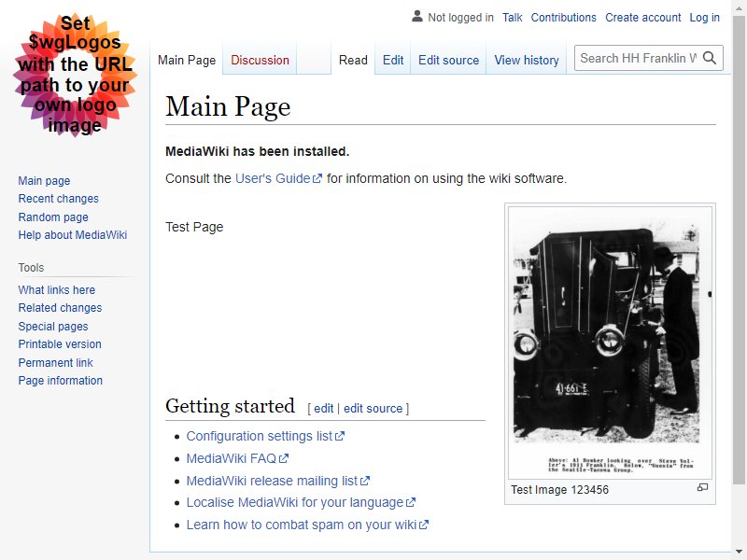The image size is (747, 560).
Task: Click the MediaWiki placeholder logo image
Action: 75,75
